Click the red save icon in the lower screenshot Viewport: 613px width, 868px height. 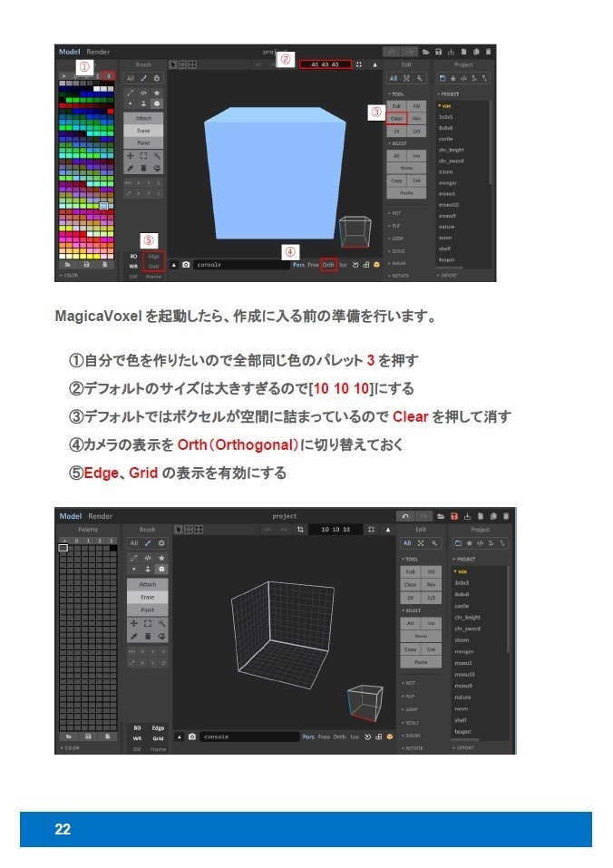pos(454,516)
